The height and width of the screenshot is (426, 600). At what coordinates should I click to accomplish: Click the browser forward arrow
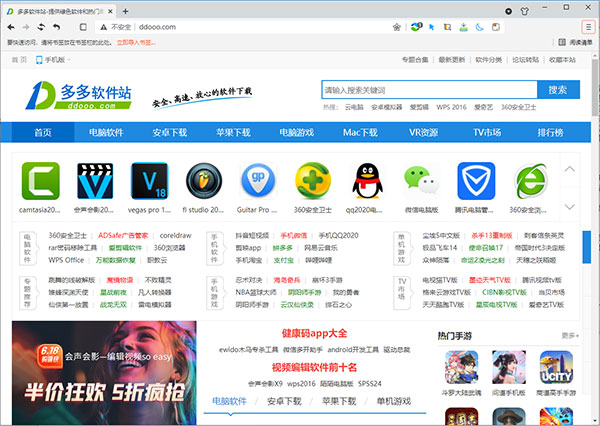(x=26, y=27)
